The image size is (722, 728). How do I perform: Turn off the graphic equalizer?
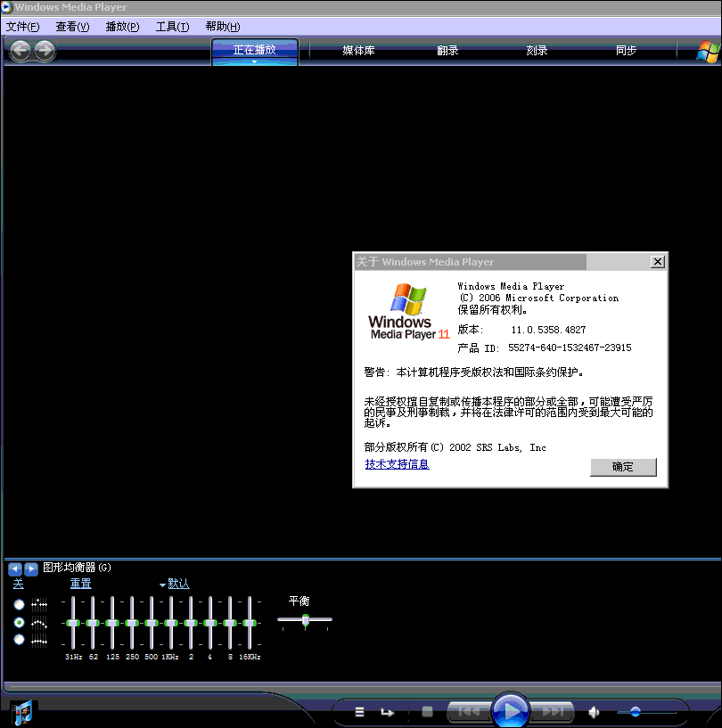19,584
